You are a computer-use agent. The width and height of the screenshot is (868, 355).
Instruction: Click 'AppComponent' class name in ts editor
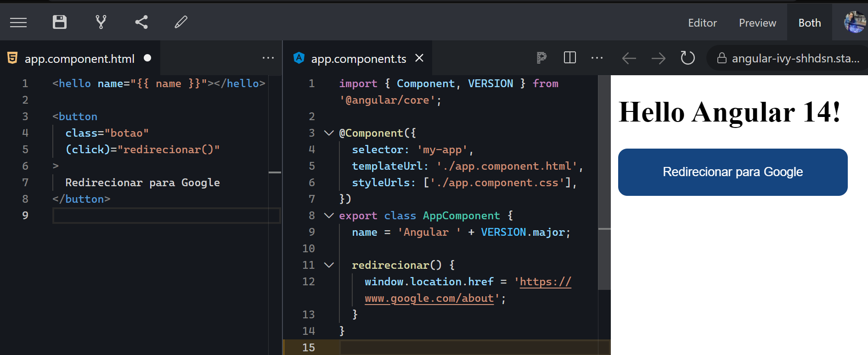pos(461,216)
